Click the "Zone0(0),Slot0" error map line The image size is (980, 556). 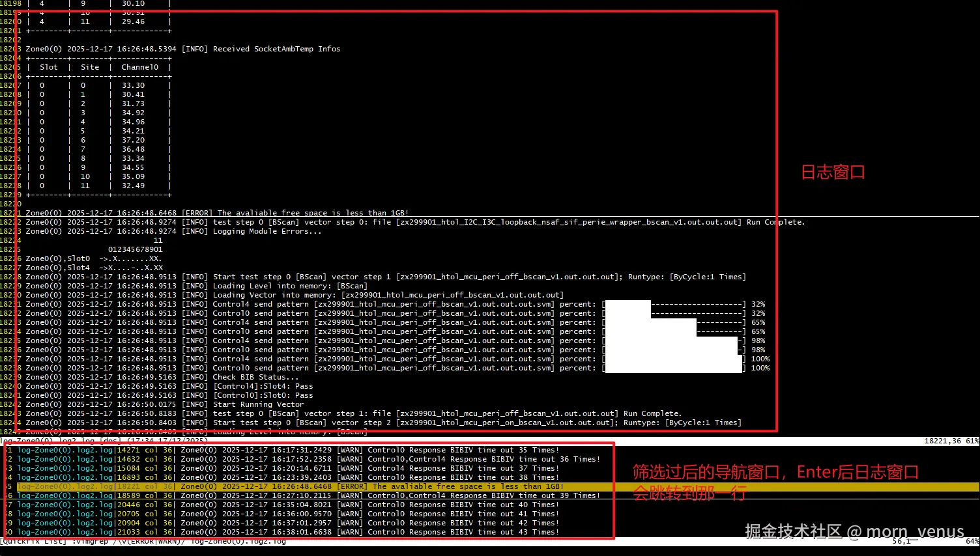[x=94, y=258]
